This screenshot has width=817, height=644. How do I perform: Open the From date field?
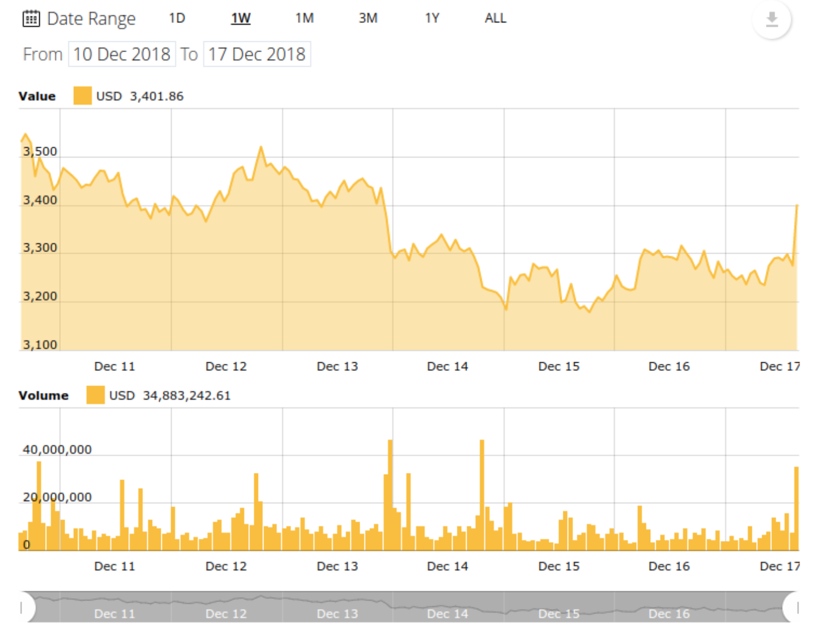[122, 54]
